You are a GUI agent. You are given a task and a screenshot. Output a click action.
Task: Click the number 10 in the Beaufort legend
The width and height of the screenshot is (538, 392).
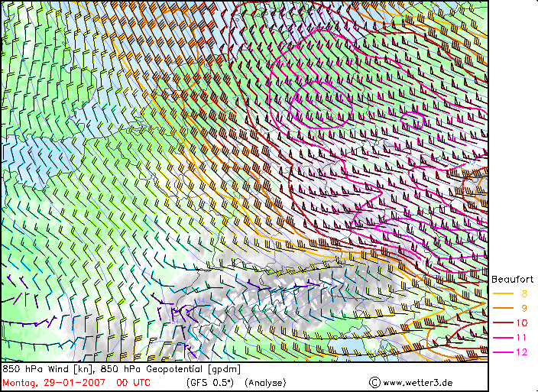(x=523, y=322)
